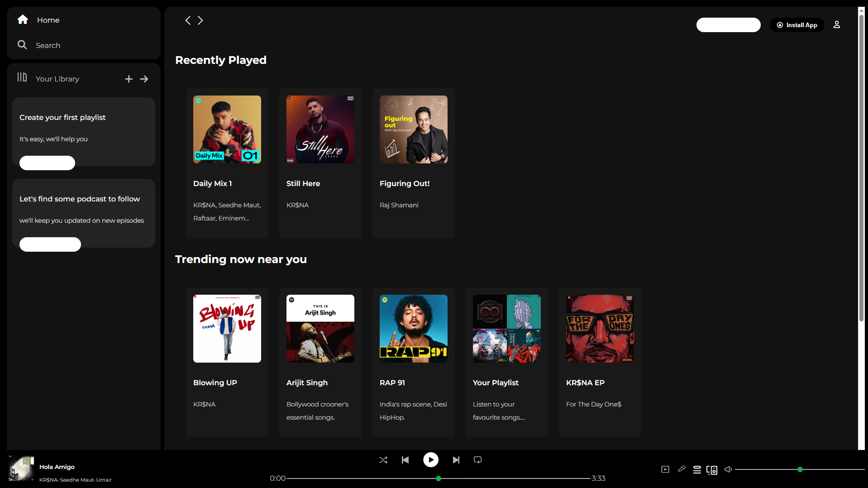The width and height of the screenshot is (868, 488).
Task: Toggle repeat mode
Action: (477, 460)
